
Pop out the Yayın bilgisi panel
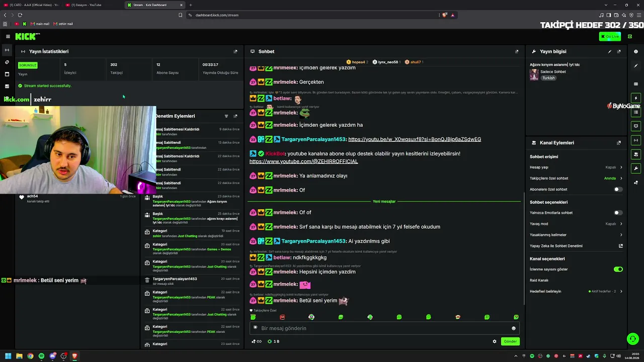pyautogui.click(x=619, y=51)
